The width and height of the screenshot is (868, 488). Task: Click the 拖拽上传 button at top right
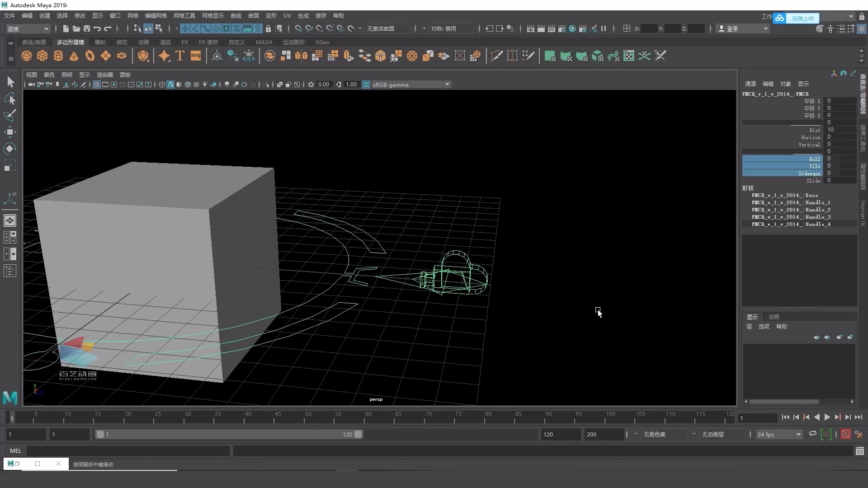tap(802, 18)
